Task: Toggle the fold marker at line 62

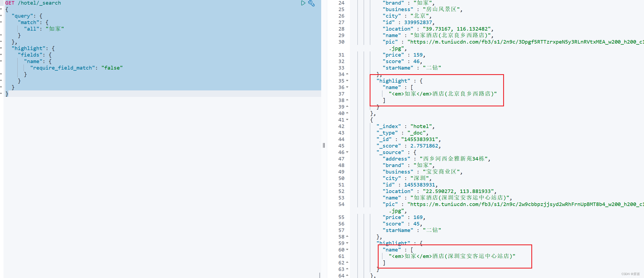Action: [x=347, y=263]
